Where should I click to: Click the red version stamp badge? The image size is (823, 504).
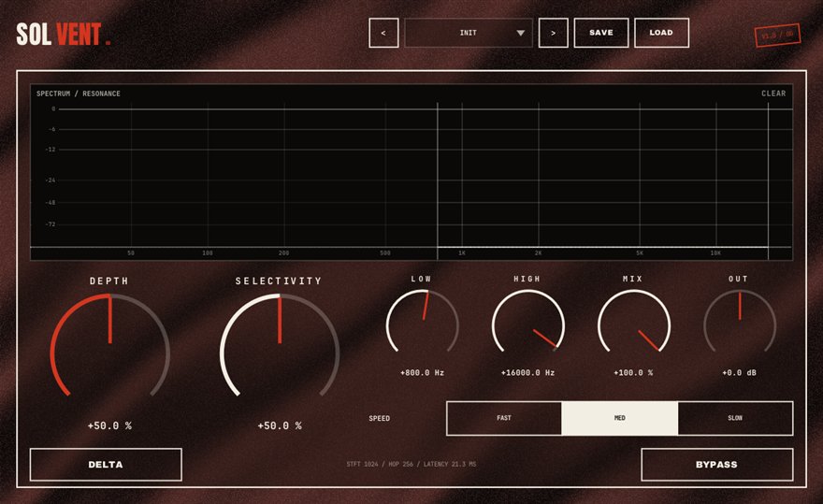(778, 36)
